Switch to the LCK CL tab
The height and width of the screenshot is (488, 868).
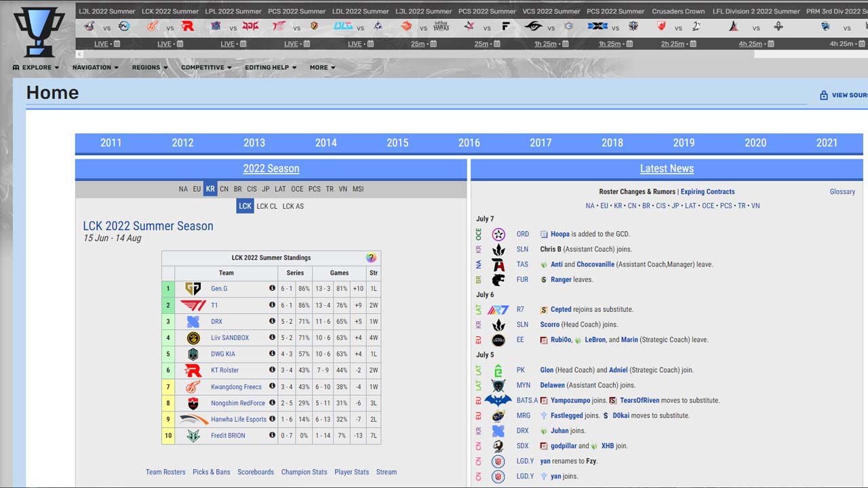[267, 206]
